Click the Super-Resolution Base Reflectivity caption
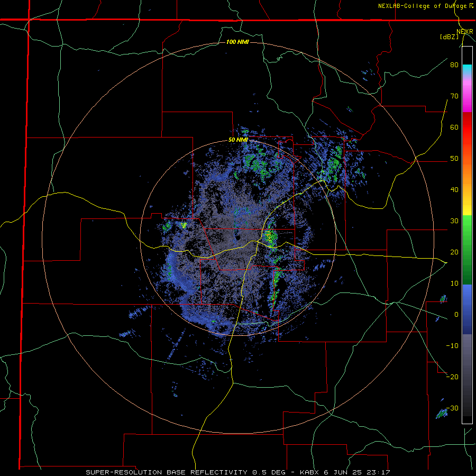The image size is (476, 476). tap(238, 472)
